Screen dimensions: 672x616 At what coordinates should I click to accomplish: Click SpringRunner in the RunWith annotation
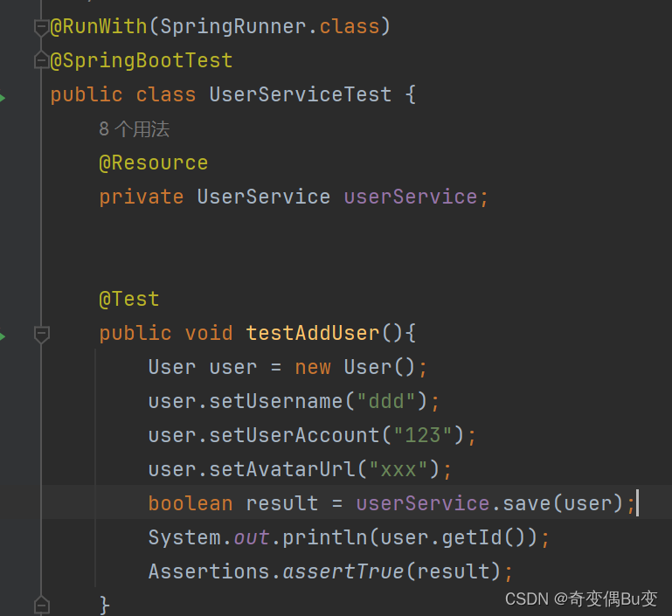[x=233, y=26]
